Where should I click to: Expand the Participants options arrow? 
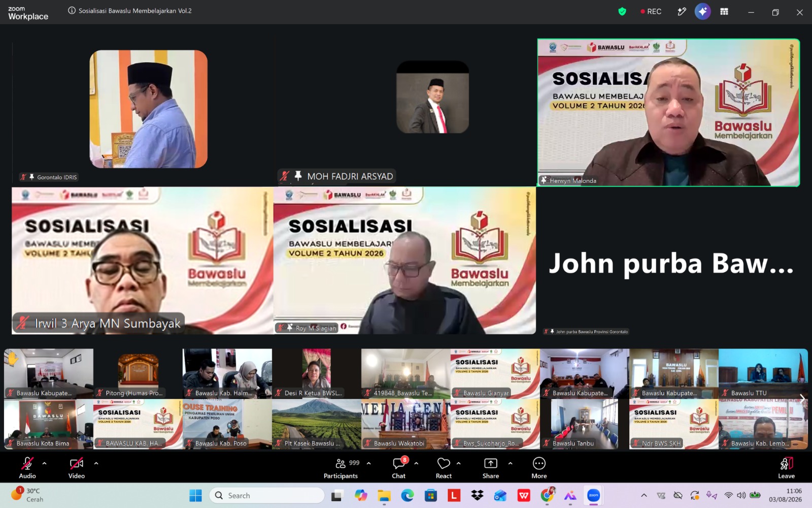pos(369,463)
